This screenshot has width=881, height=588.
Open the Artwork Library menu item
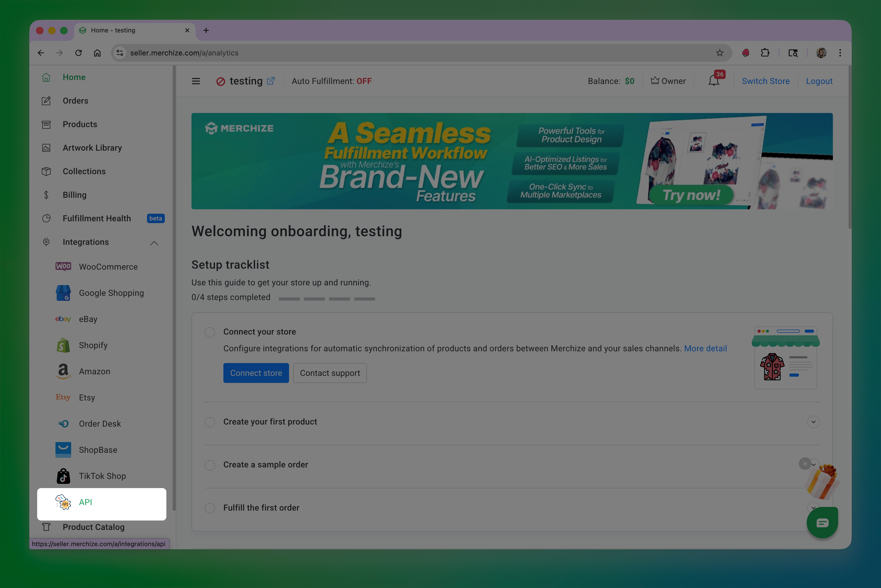pyautogui.click(x=92, y=148)
